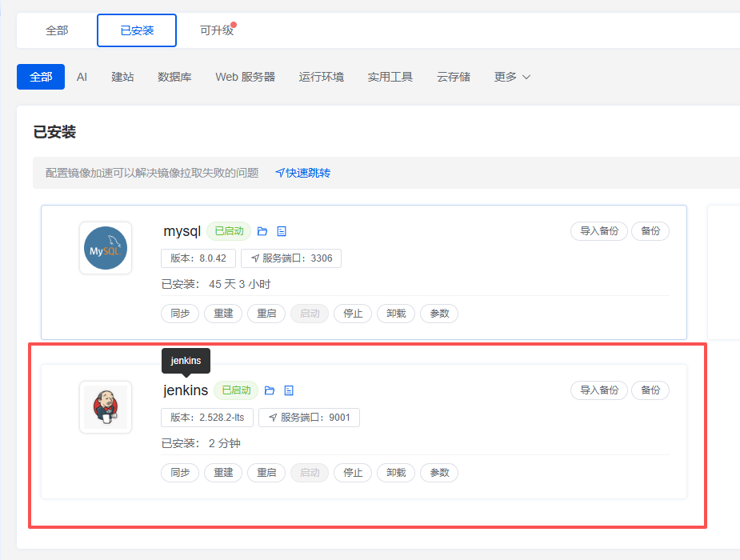Select the Web 服务器 category filter
The width and height of the screenshot is (740, 560).
coord(246,77)
